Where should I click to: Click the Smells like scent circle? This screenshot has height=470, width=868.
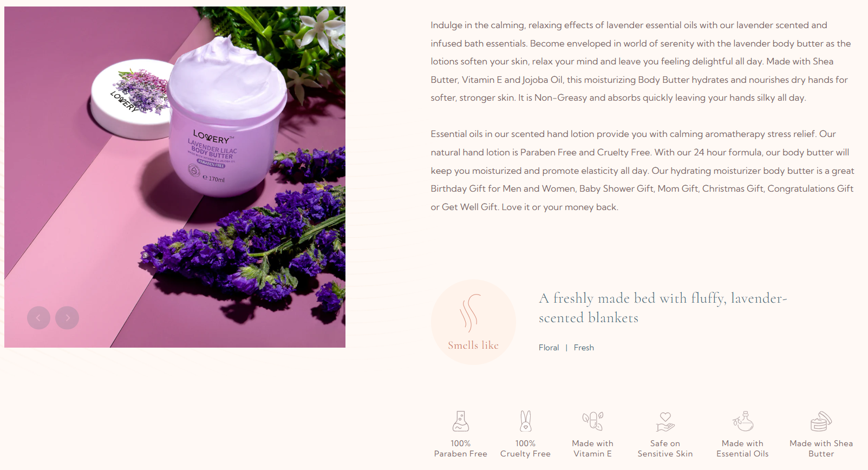coord(473,322)
